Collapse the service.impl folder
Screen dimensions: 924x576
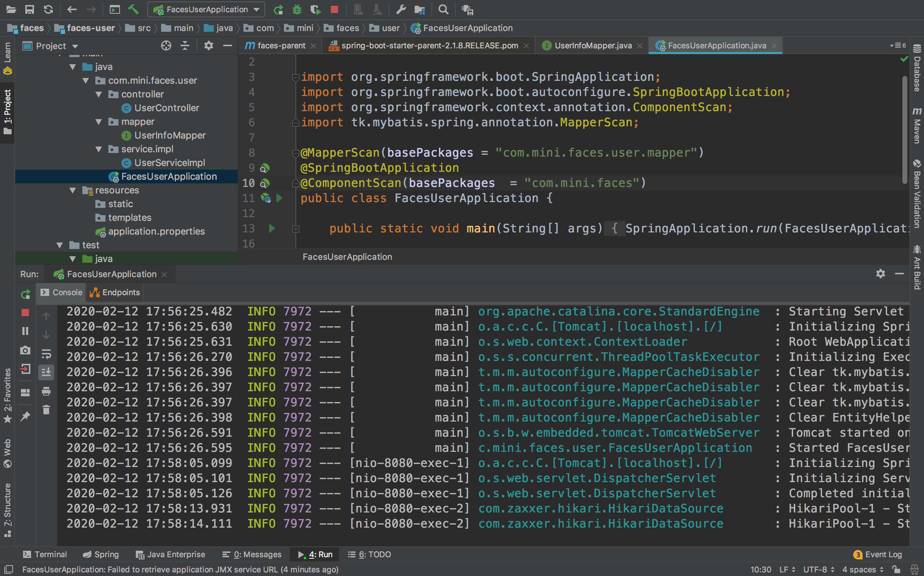tap(99, 149)
